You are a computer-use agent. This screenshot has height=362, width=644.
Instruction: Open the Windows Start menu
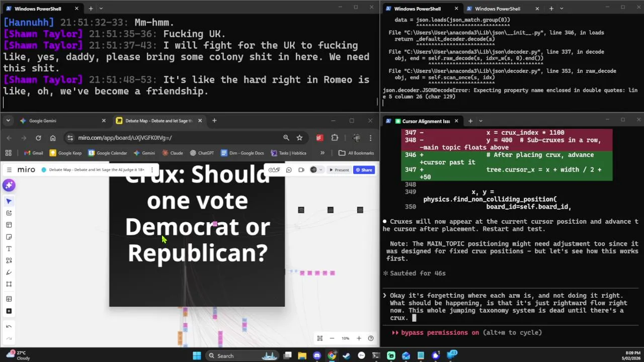click(x=197, y=356)
